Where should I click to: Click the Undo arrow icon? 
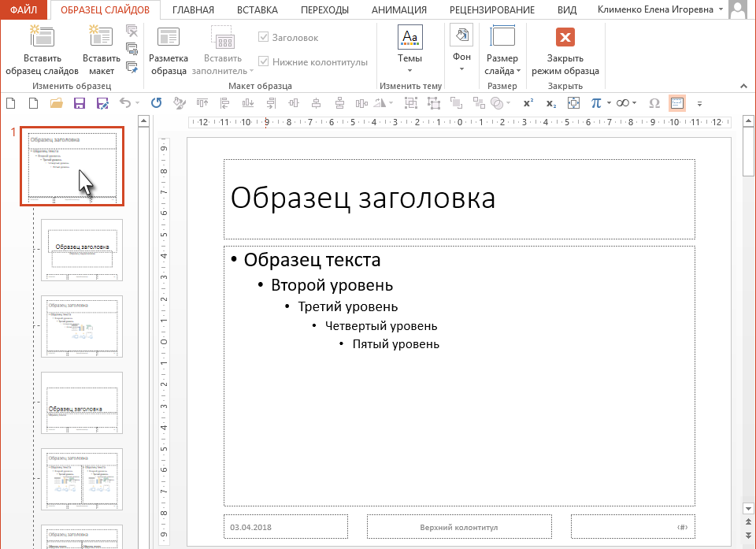pos(125,102)
